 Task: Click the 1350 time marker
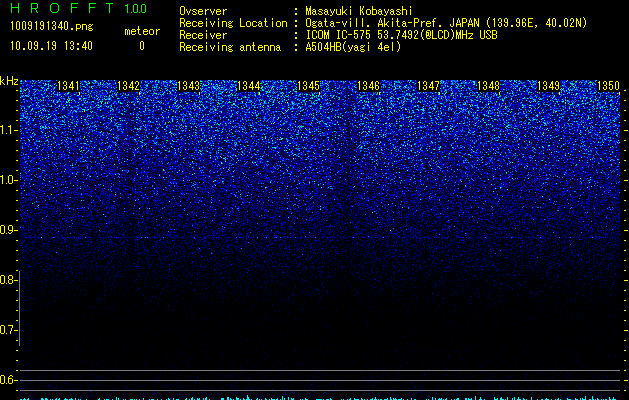pyautogui.click(x=608, y=86)
